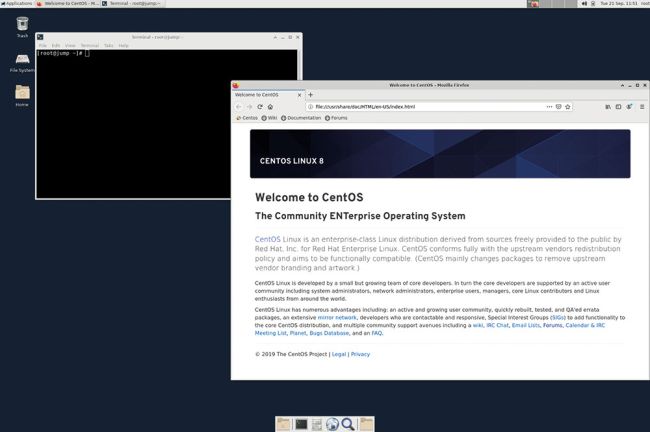This screenshot has width=650, height=432.
Task: Click the date and time clock in panel
Action: coord(618,3)
